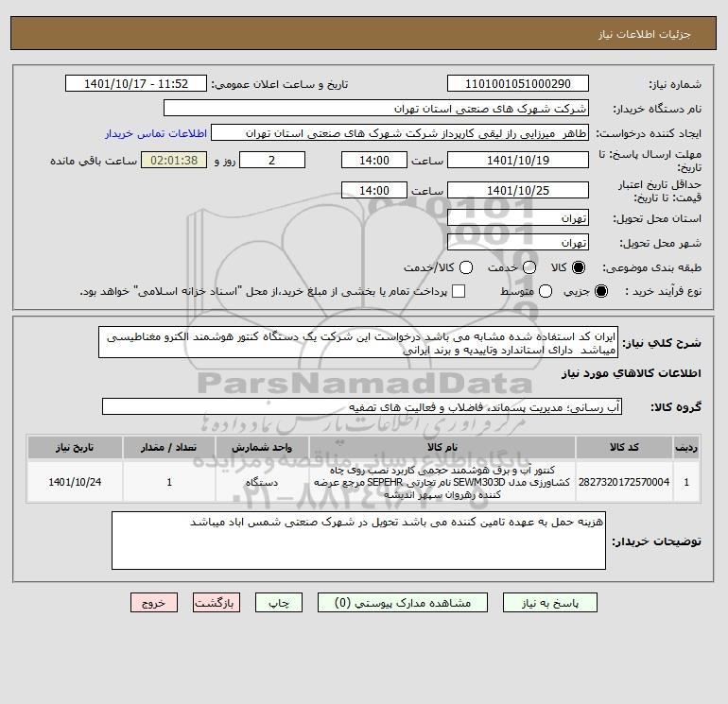Screen dimensions: 728x704
Task: Click the واحد شمارش column header
Action: (262, 447)
